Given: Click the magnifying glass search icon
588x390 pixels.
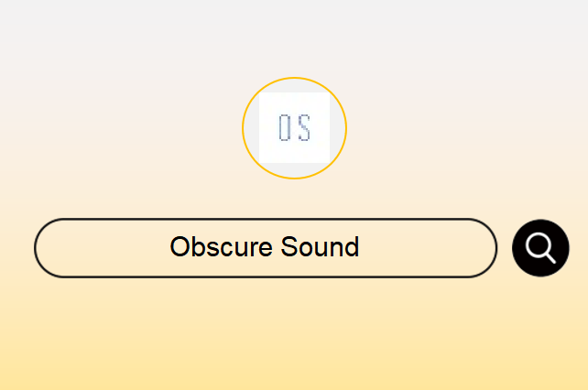Looking at the screenshot, I should pos(540,248).
